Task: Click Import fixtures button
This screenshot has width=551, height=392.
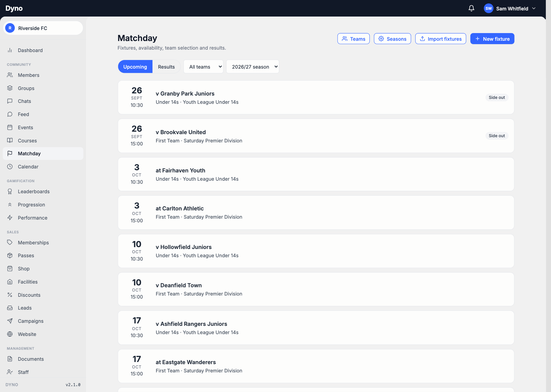Action: [440, 39]
